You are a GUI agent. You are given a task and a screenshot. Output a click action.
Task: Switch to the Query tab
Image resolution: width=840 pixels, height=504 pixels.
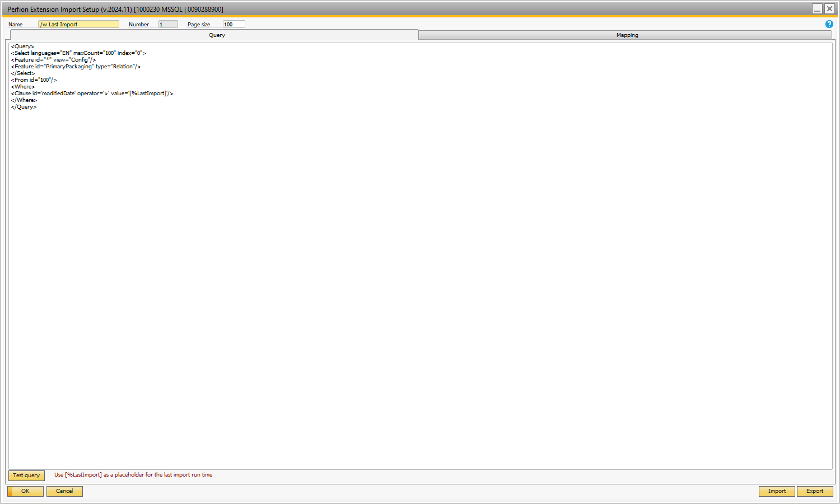[x=214, y=35]
